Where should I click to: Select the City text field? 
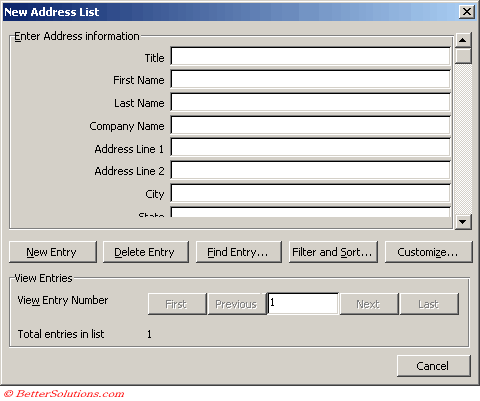pyautogui.click(x=310, y=193)
